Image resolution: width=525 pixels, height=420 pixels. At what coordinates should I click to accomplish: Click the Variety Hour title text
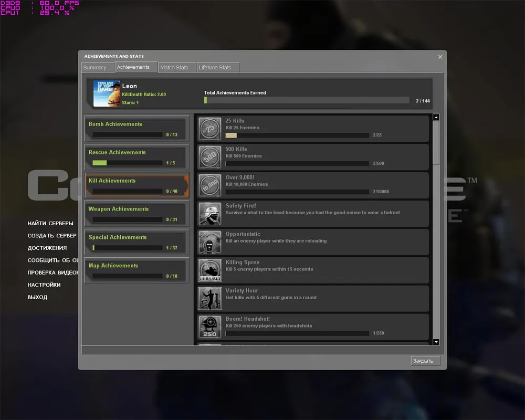tap(241, 290)
